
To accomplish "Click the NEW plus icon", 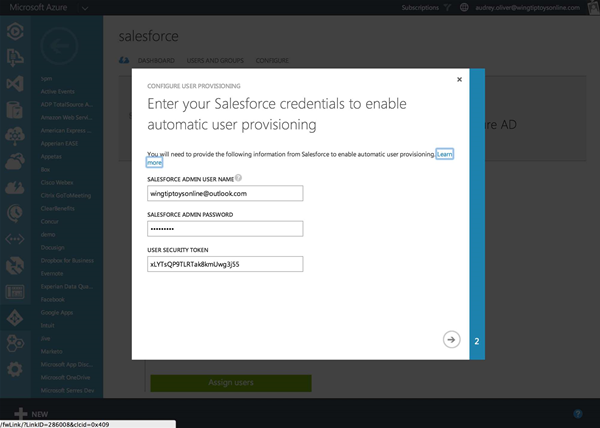I will 21,414.
